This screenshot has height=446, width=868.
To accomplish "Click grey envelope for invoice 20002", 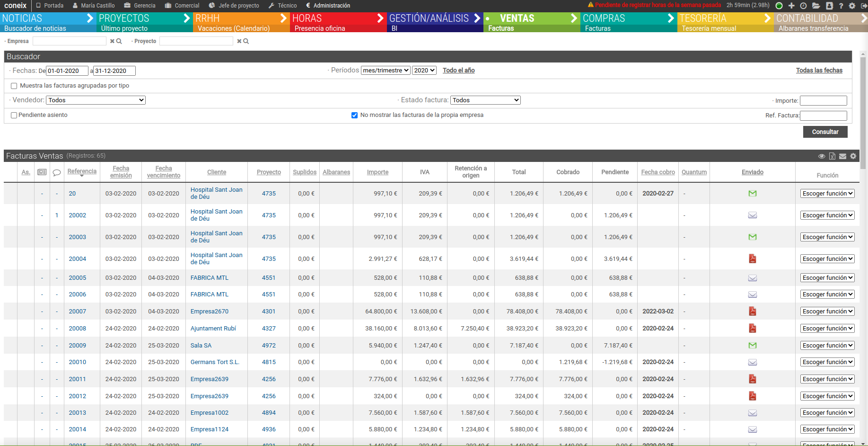I will pyautogui.click(x=753, y=215).
